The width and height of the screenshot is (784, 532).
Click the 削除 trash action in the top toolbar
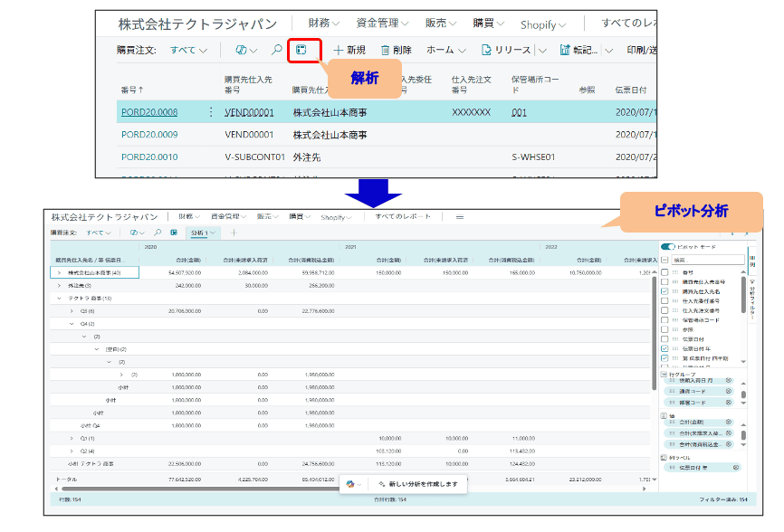click(x=396, y=50)
